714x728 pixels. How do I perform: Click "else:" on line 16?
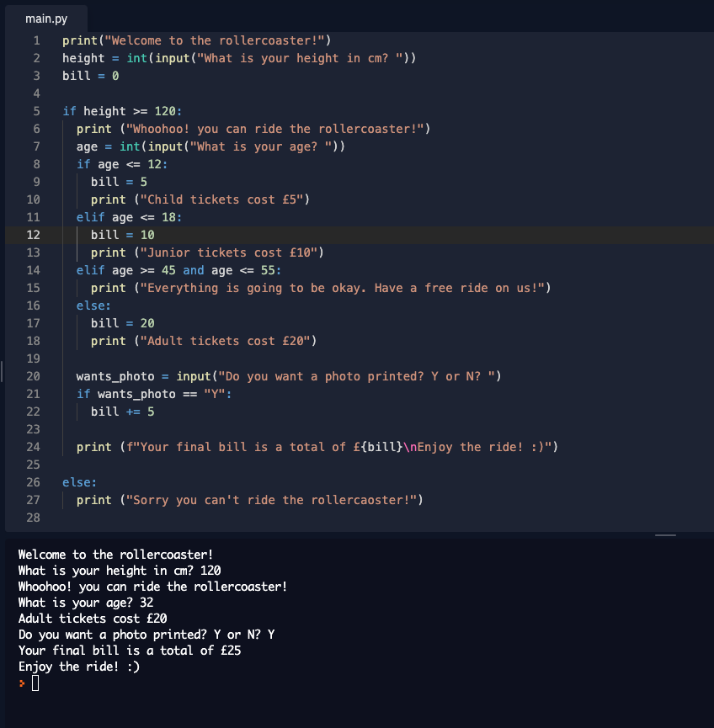(x=93, y=306)
